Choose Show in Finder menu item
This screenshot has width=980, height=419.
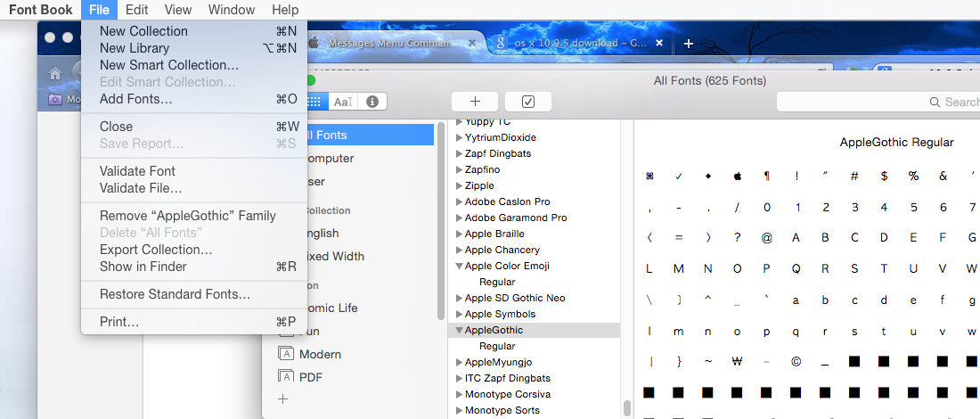click(x=193, y=267)
